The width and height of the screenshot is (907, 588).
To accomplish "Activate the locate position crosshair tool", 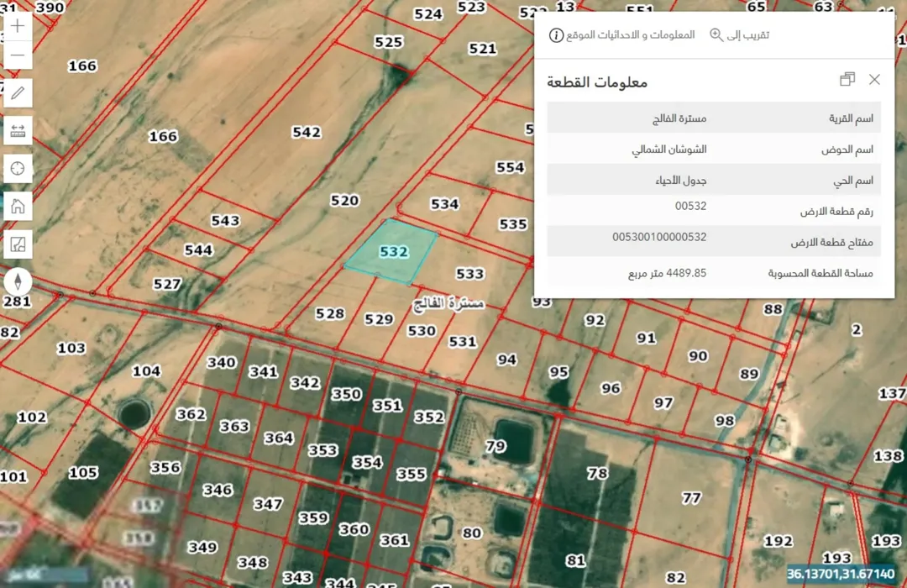I will [18, 168].
